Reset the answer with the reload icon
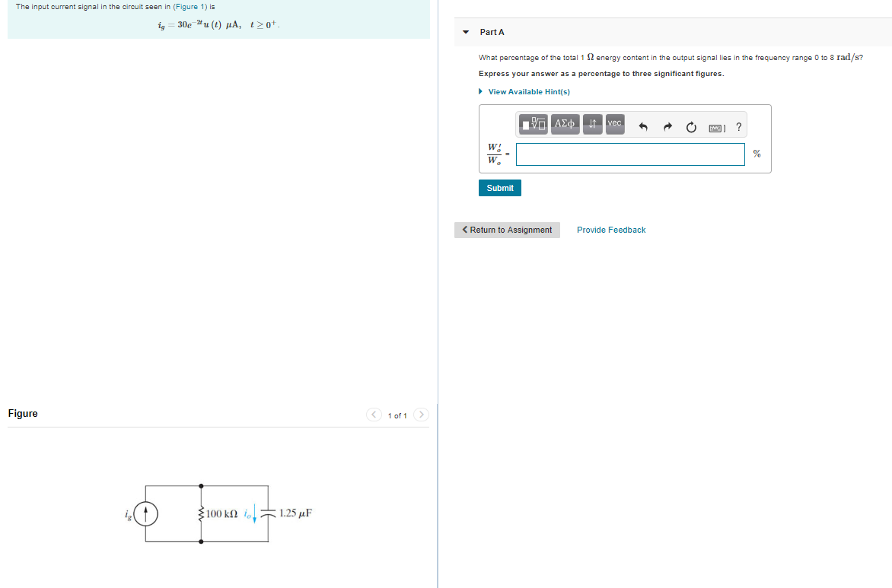 690,127
